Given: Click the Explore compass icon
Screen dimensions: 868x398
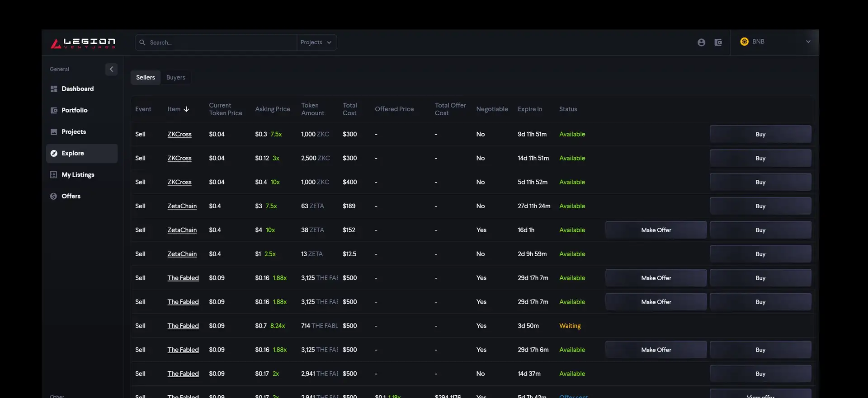Looking at the screenshot, I should (54, 154).
